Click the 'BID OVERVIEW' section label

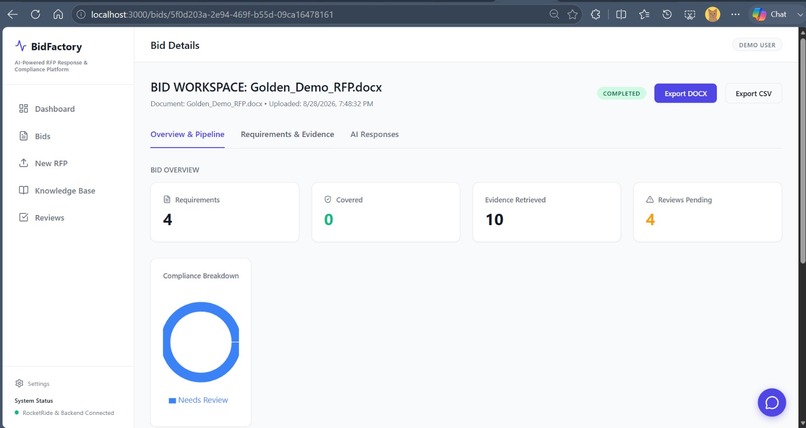coord(175,170)
